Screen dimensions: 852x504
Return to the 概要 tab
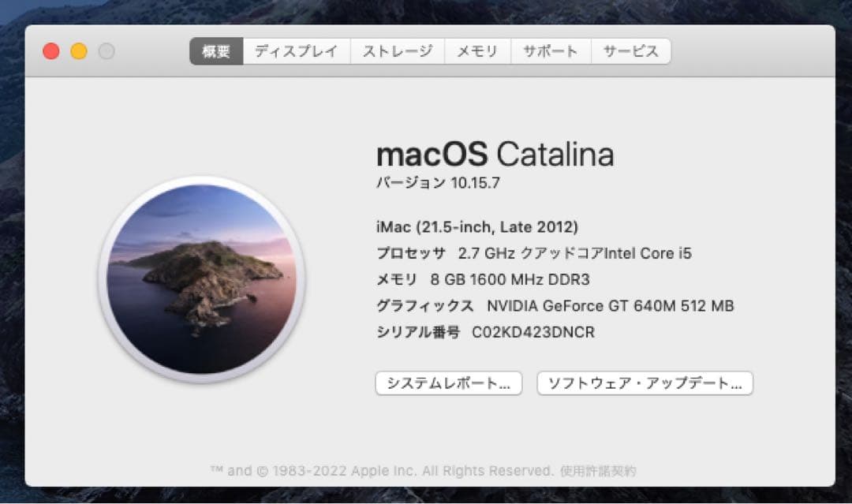point(216,50)
